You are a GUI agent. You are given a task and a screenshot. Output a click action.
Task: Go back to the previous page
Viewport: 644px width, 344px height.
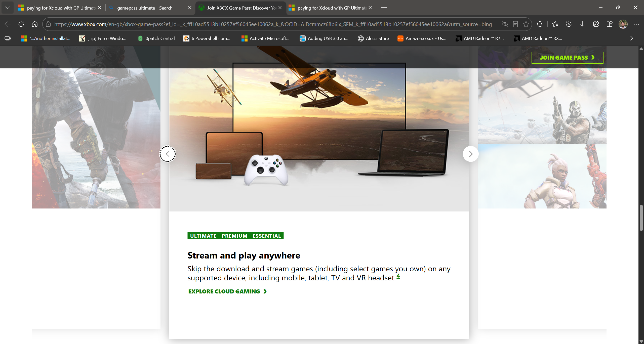pyautogui.click(x=8, y=24)
